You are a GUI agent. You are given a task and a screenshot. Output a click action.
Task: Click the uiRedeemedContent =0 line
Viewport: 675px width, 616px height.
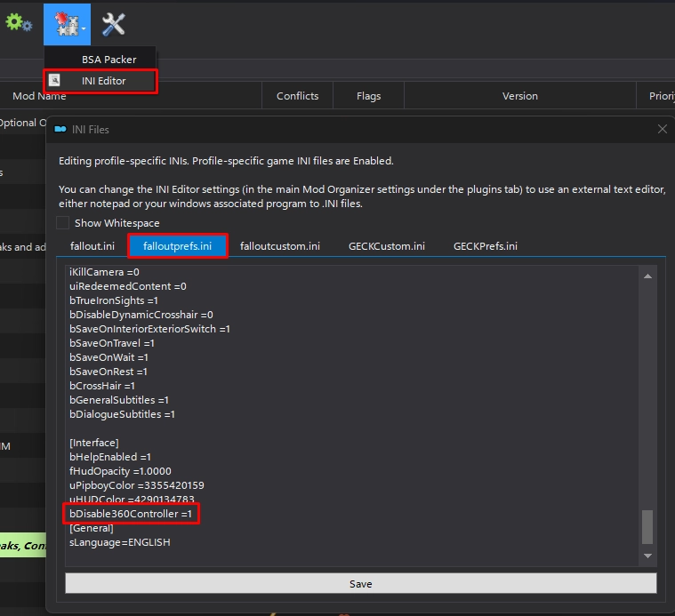(x=128, y=286)
